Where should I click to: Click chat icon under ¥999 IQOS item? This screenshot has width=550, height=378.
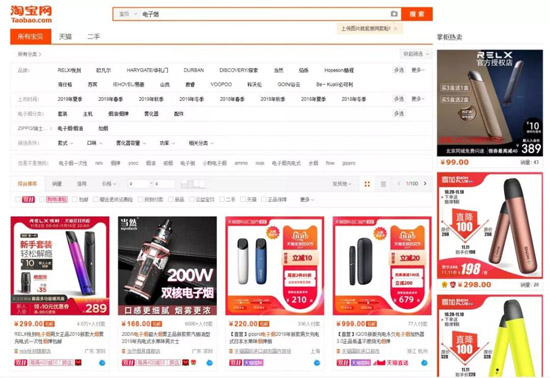pyautogui.click(x=424, y=363)
